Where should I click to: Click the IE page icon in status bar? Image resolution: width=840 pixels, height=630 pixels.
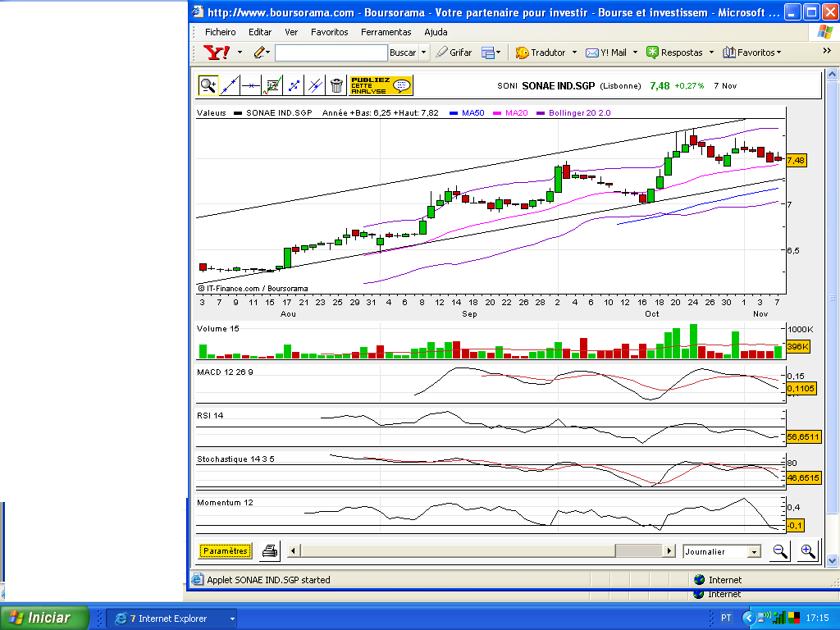198,580
